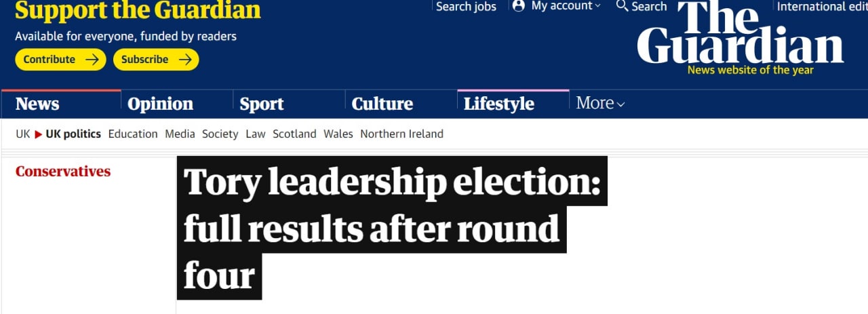The image size is (868, 314).
Task: Navigate to the Education subsection
Action: (x=133, y=134)
